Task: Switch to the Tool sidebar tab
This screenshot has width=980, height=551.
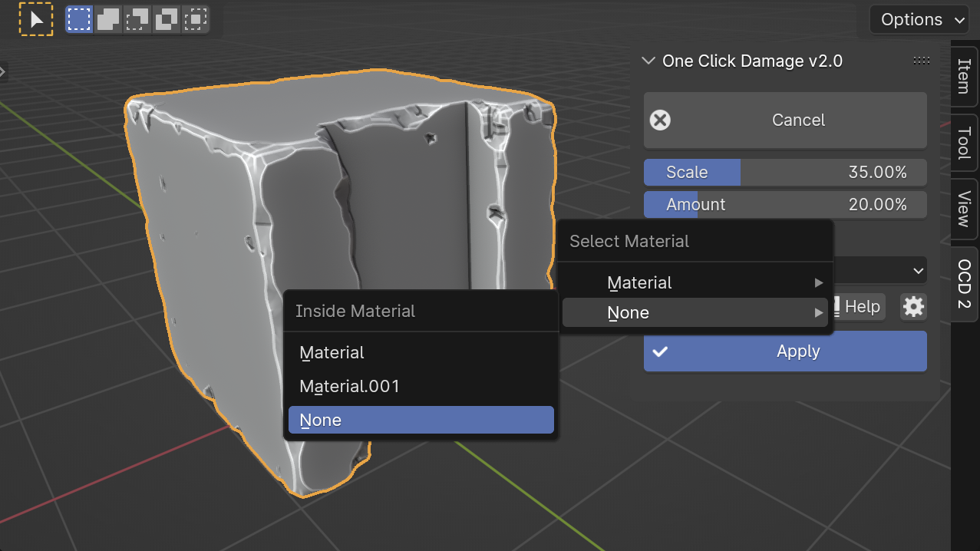Action: pyautogui.click(x=964, y=144)
